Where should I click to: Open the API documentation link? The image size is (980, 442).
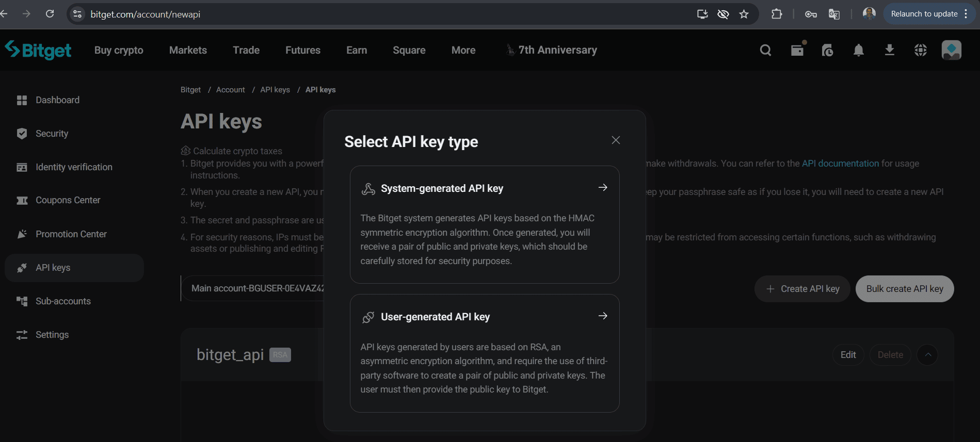click(x=840, y=163)
